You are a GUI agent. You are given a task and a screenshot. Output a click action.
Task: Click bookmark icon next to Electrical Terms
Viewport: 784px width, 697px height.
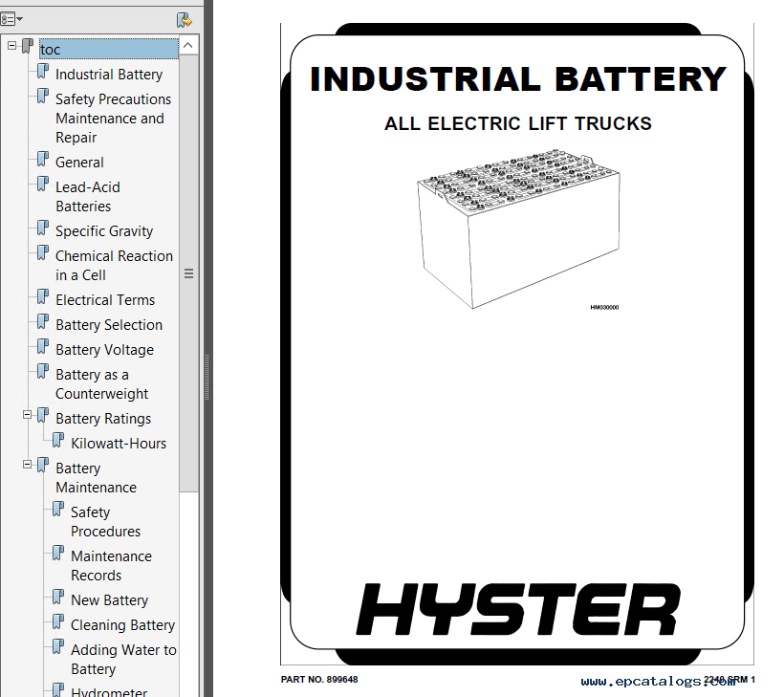pyautogui.click(x=43, y=297)
